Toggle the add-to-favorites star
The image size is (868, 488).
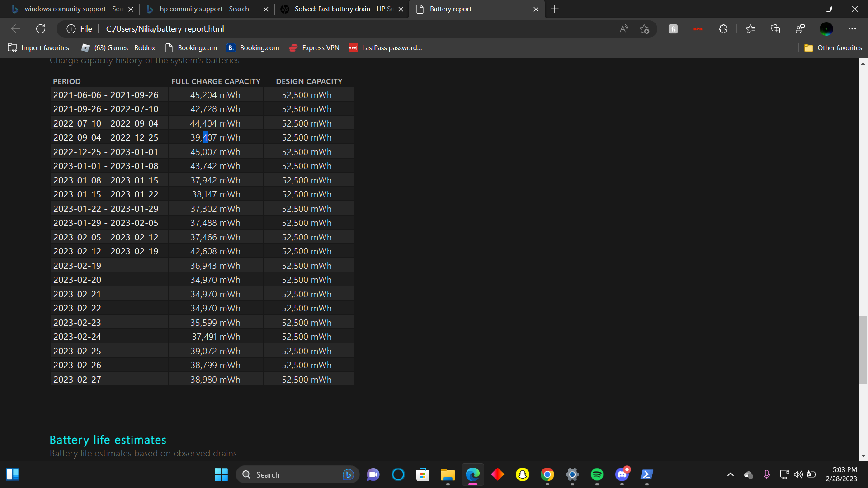(645, 28)
